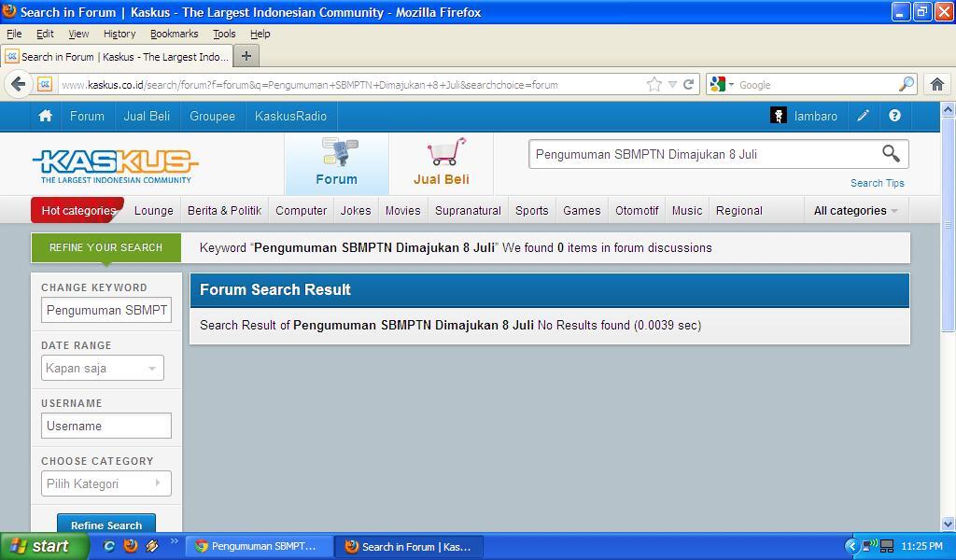956x560 pixels.
Task: Click the Username input field
Action: click(x=106, y=426)
